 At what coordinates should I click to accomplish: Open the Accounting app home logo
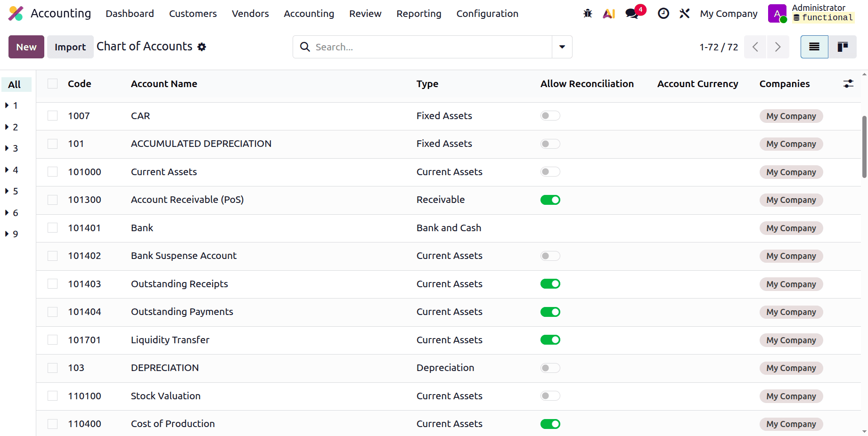pyautogui.click(x=16, y=14)
